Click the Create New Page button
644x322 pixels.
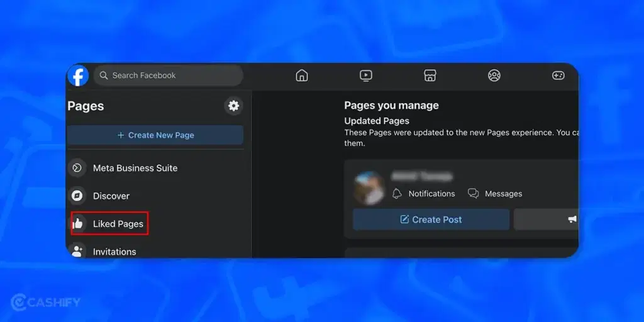[155, 135]
